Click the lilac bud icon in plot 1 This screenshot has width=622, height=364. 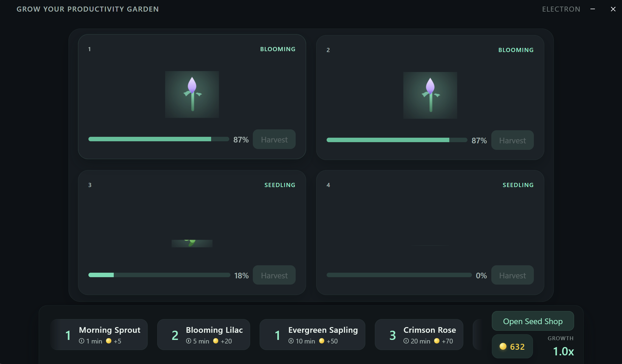192,94
